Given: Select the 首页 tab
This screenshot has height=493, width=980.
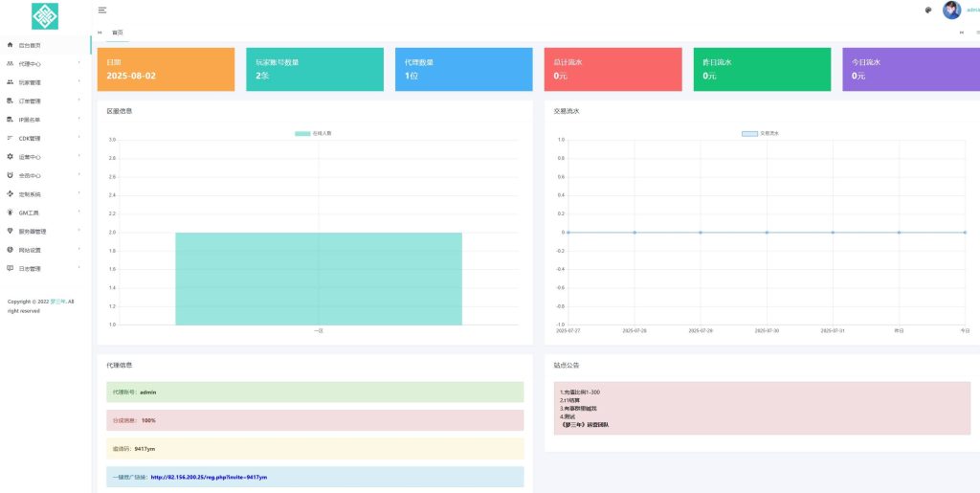Looking at the screenshot, I should click(x=118, y=33).
